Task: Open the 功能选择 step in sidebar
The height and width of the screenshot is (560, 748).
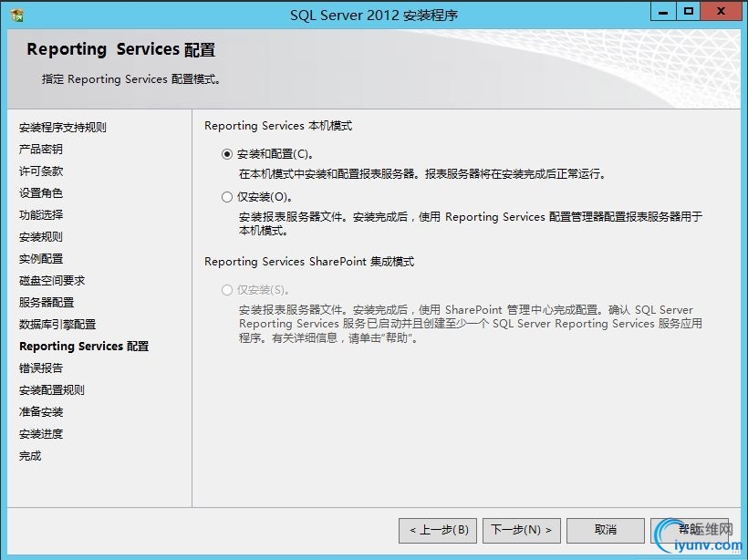Action: point(40,215)
